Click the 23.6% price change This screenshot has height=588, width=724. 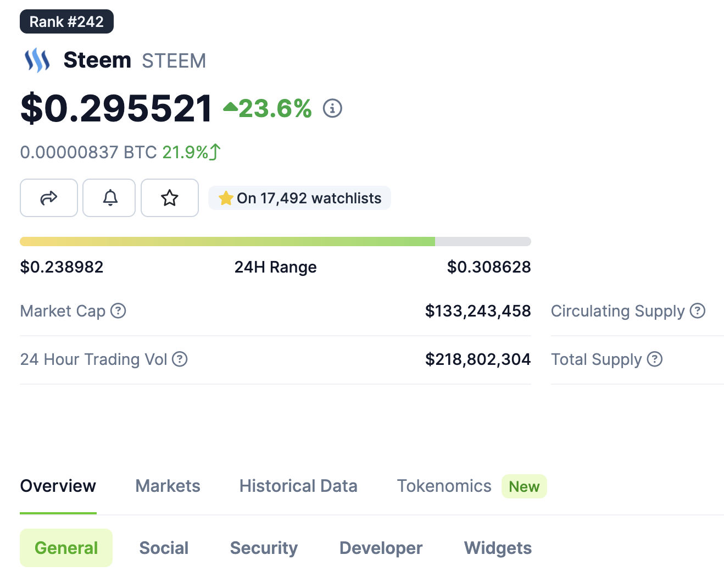(268, 108)
